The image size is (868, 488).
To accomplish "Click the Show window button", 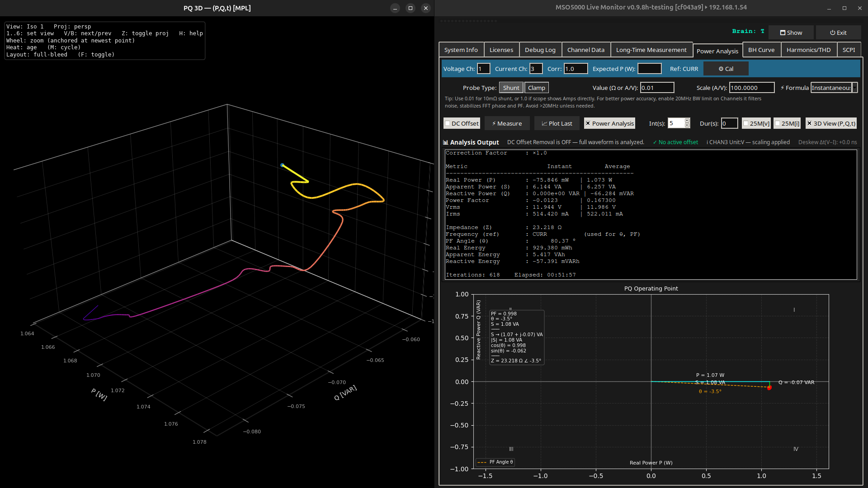I will [x=791, y=33].
